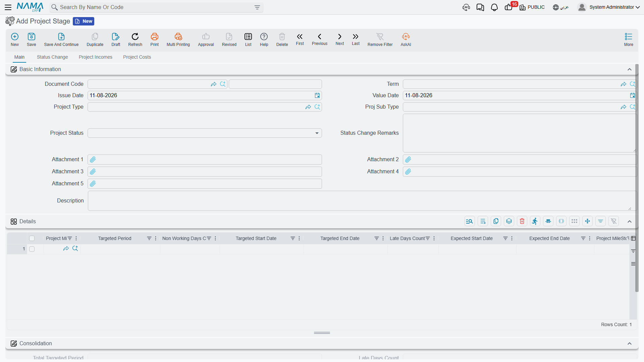Open notifications bell
Screen dimensions: 644x362
tap(494, 7)
